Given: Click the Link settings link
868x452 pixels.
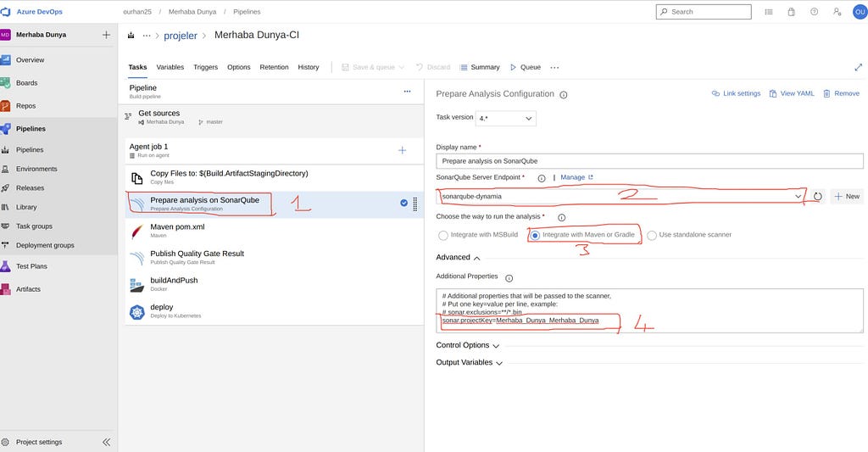Looking at the screenshot, I should (737, 93).
